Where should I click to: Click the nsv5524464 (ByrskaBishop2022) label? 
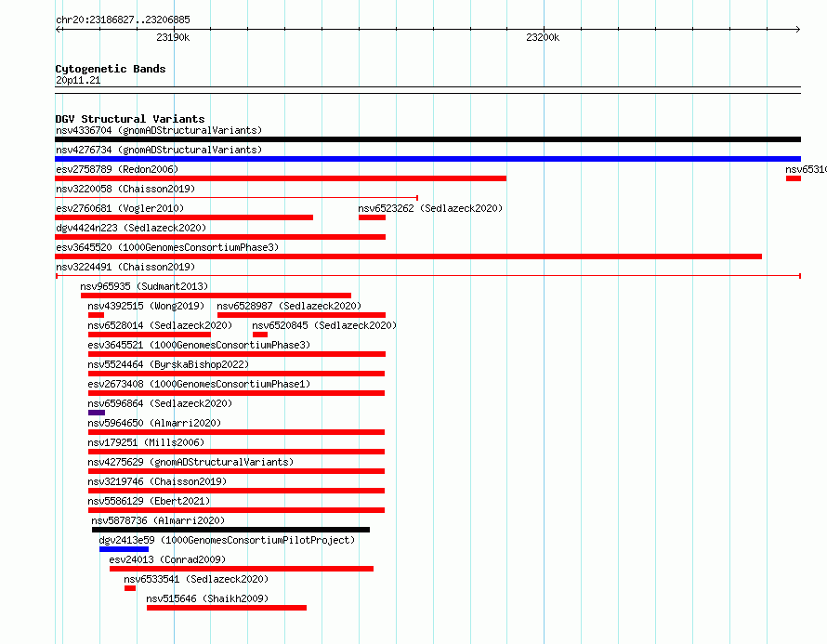(168, 364)
